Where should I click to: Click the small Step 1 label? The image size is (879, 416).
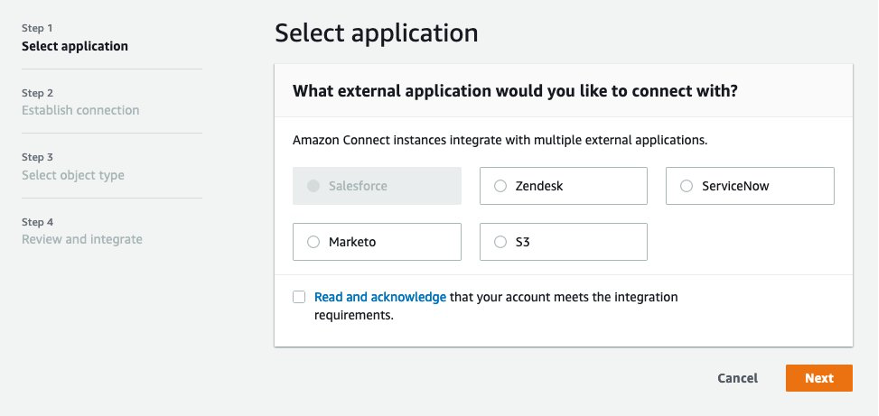tap(37, 28)
